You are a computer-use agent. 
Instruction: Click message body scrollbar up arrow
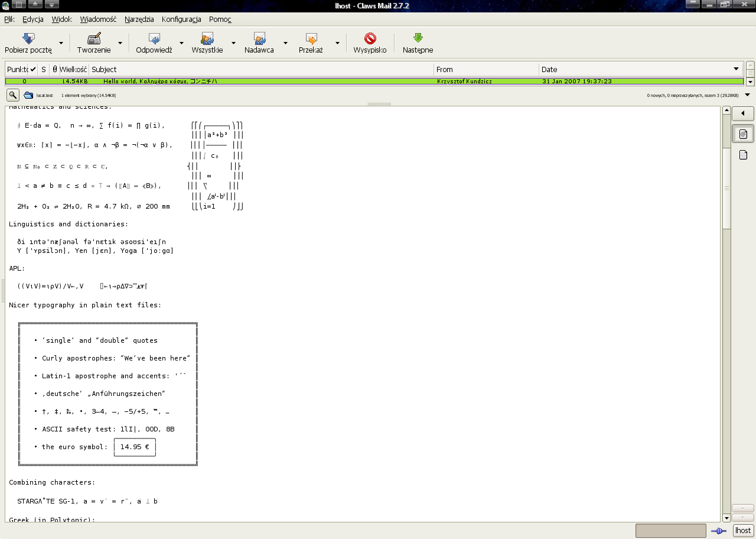coord(726,110)
